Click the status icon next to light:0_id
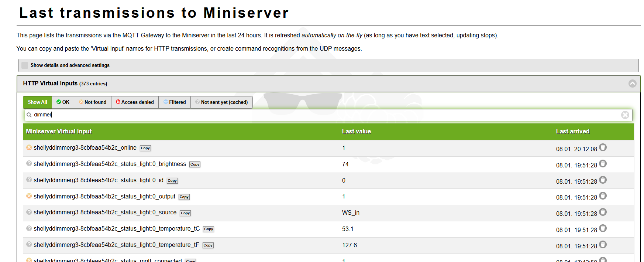The image size is (644, 262). (x=29, y=180)
